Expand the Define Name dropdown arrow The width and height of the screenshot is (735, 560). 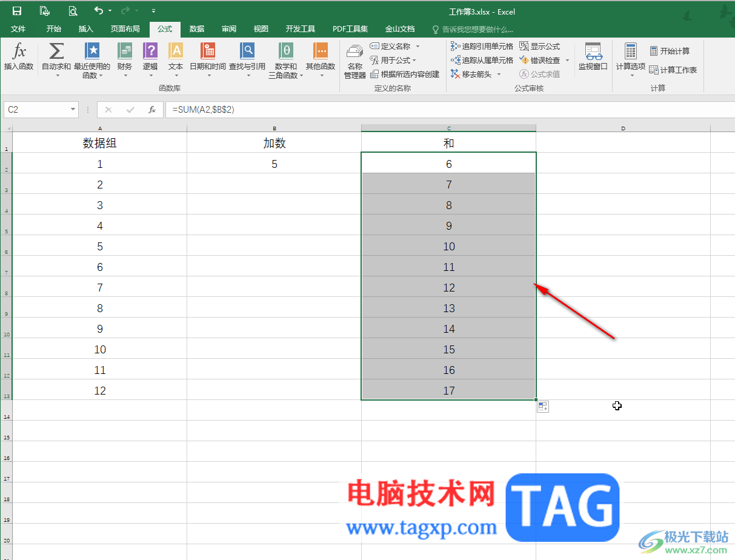tap(417, 46)
